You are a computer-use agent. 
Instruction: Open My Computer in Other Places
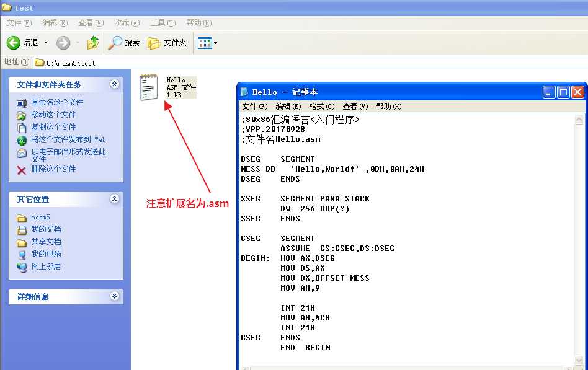[46, 254]
